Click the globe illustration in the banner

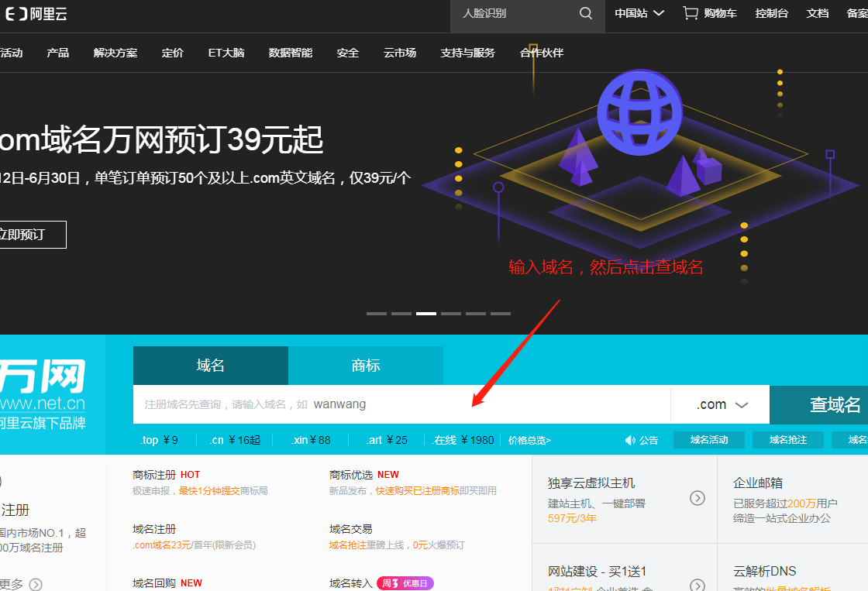coord(639,113)
